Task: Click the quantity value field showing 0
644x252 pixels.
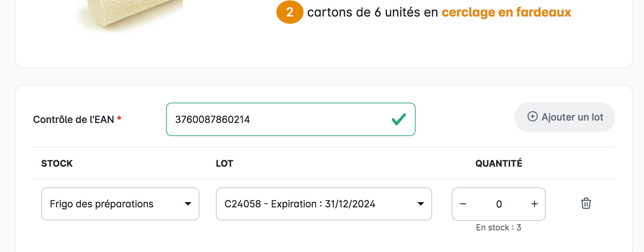Action: pos(499,204)
